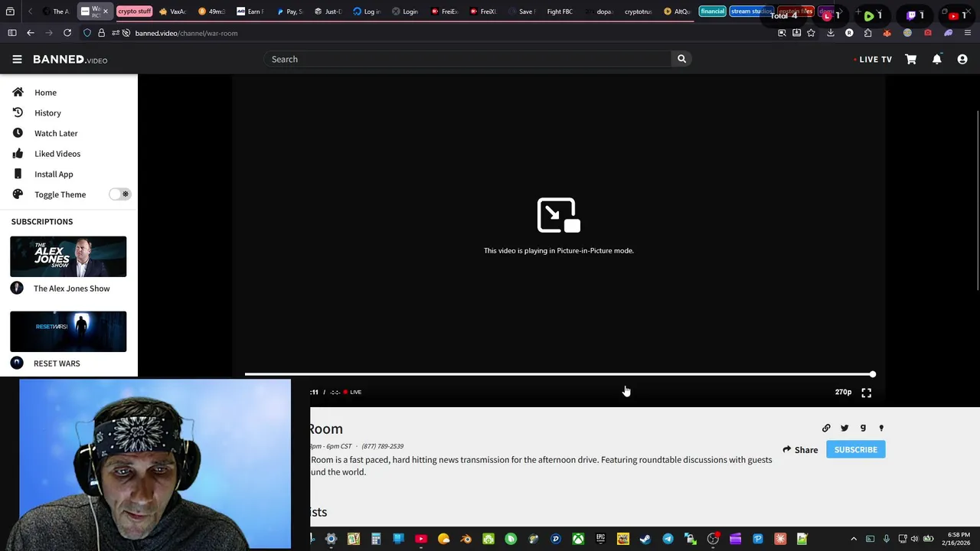980x551 pixels.
Task: Copy channel link icon
Action: pos(826,429)
